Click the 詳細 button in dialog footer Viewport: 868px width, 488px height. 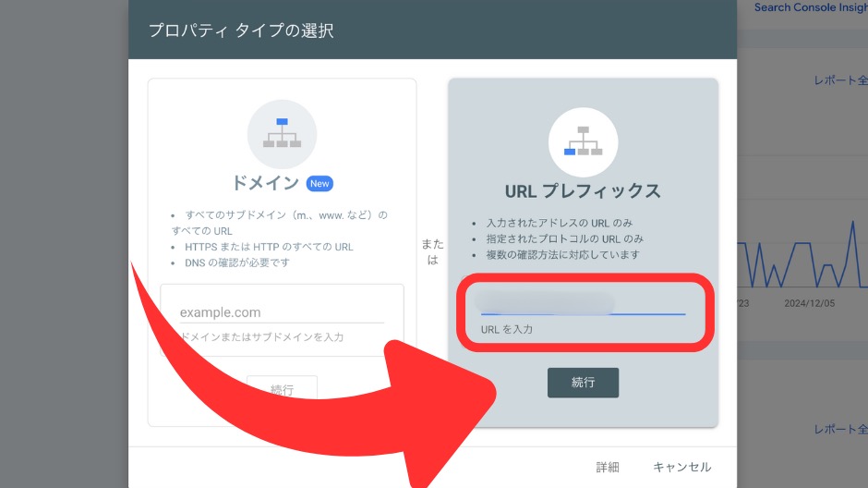tap(608, 467)
